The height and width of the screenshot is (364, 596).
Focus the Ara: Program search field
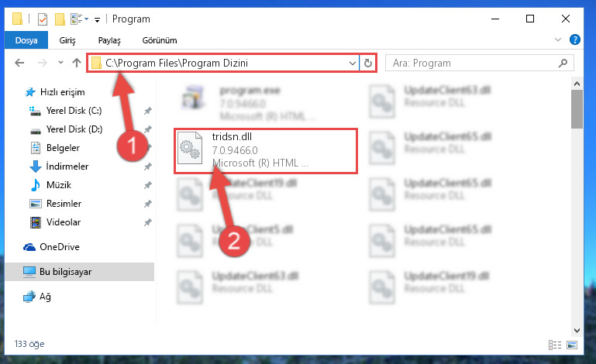[x=474, y=63]
